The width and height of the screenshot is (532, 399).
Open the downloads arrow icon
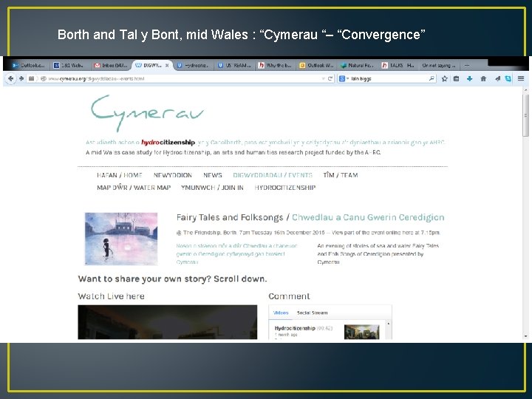[x=470, y=79]
